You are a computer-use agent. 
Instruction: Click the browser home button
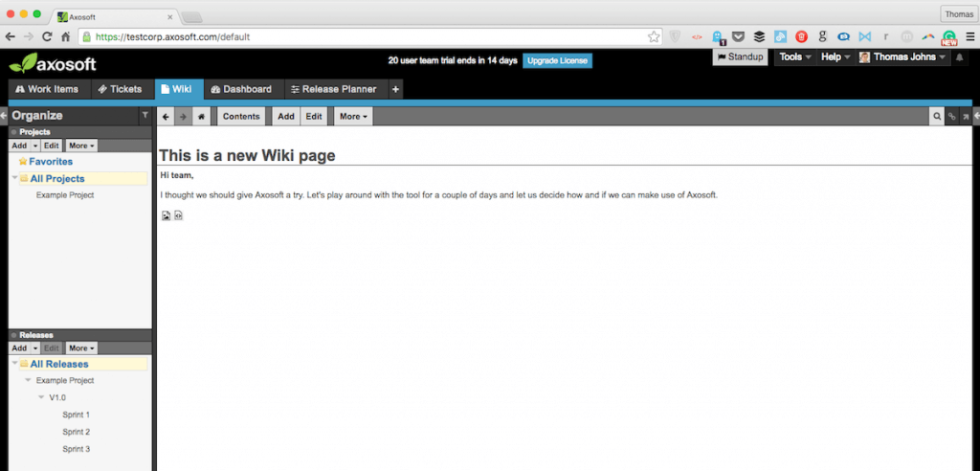[65, 37]
